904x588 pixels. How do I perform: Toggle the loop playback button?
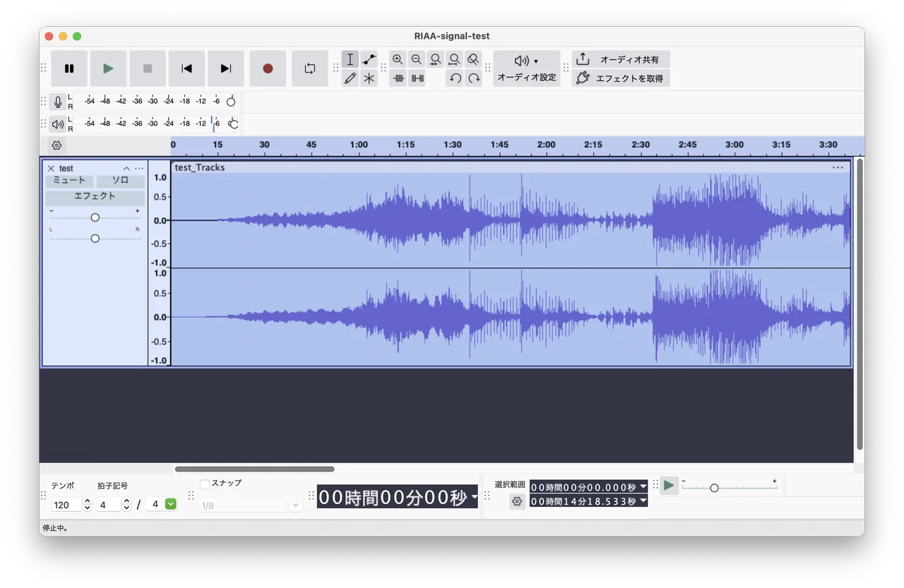tap(309, 68)
